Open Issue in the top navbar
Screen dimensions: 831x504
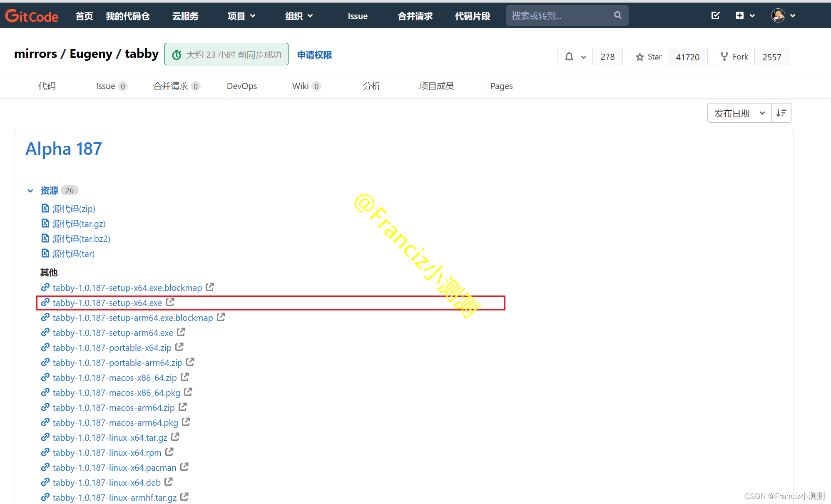click(358, 16)
